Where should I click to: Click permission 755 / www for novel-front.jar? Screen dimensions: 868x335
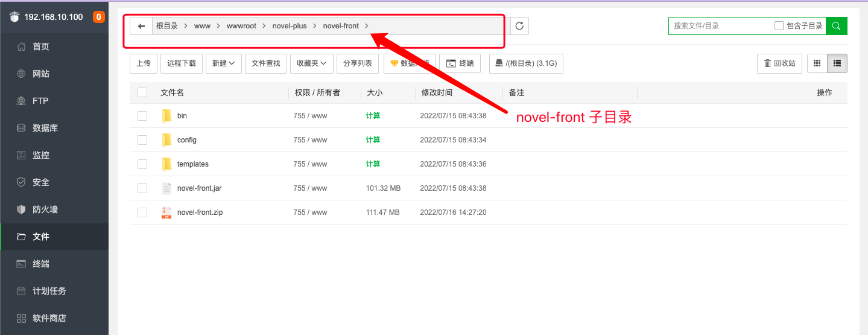[310, 188]
